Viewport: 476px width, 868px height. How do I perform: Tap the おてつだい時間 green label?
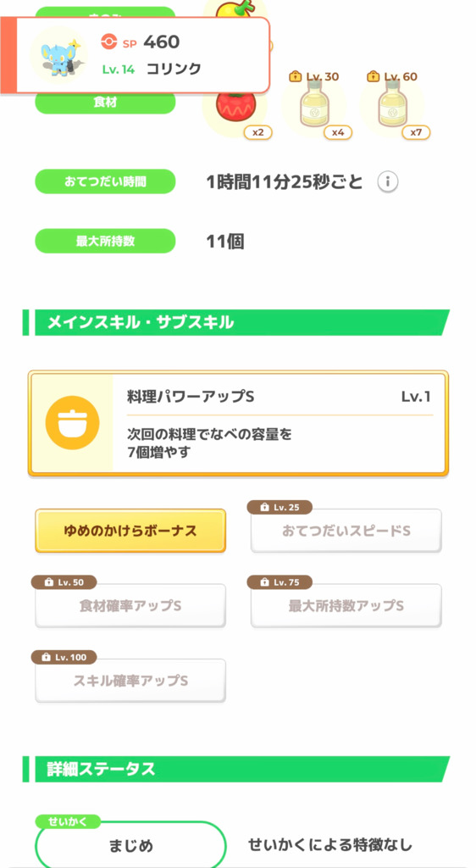[x=105, y=181]
